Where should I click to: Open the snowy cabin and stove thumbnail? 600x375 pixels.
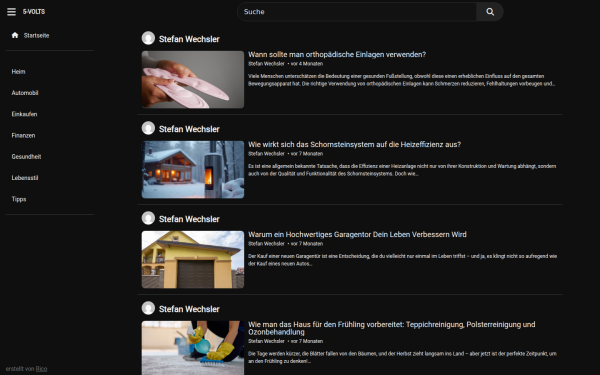click(193, 170)
